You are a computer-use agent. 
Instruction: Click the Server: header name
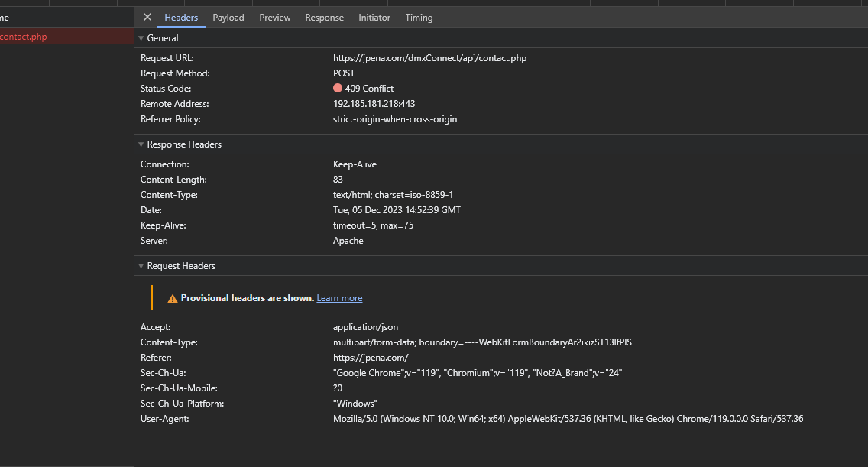point(154,241)
